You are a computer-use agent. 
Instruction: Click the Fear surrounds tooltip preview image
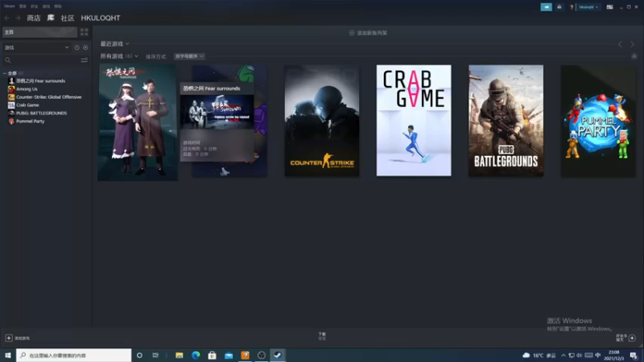(x=217, y=112)
